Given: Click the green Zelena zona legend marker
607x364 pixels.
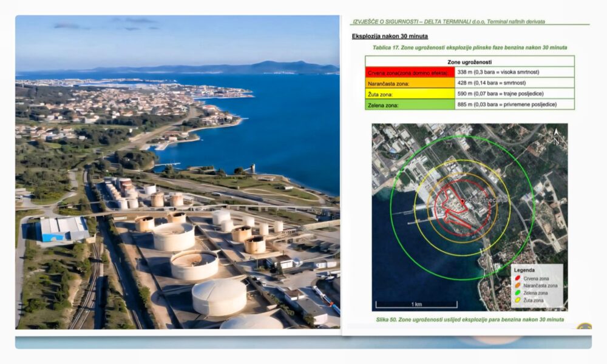Looking at the screenshot, I should point(518,293).
